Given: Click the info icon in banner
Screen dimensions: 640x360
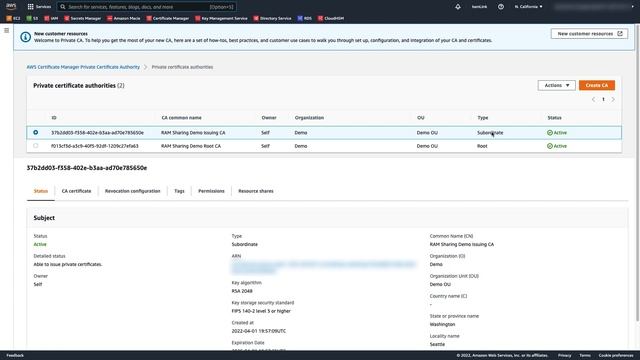Looking at the screenshot, I should coord(25,37).
